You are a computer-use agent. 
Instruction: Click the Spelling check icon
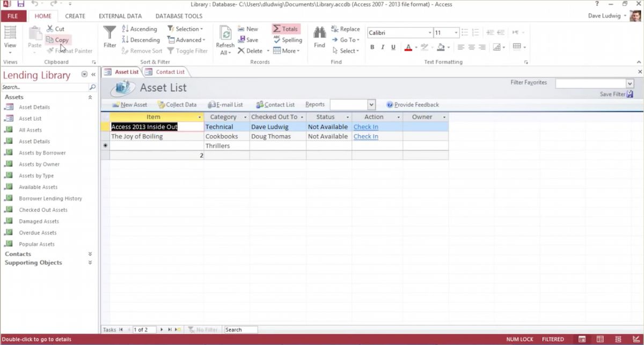coord(277,40)
